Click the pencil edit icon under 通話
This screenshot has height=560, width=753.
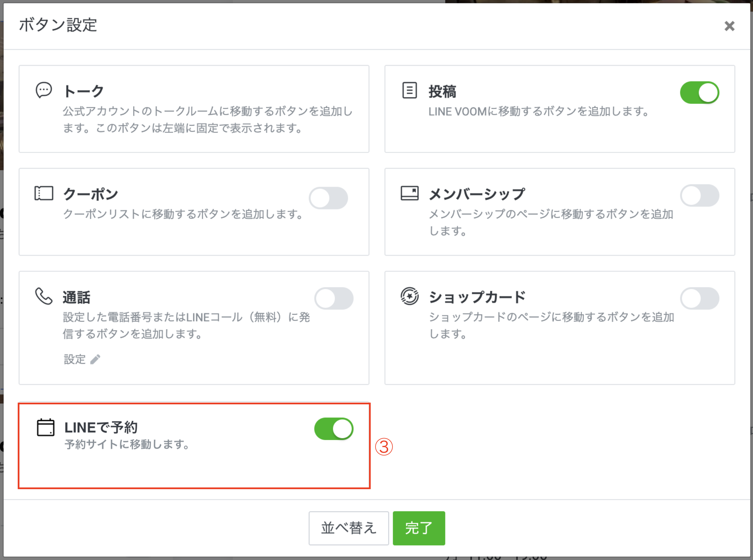(95, 359)
